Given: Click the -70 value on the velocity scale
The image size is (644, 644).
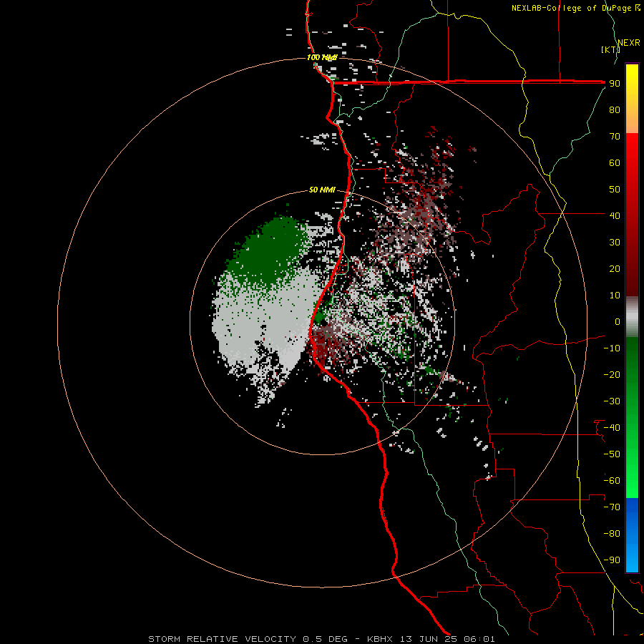Looking at the screenshot, I should point(612,507).
